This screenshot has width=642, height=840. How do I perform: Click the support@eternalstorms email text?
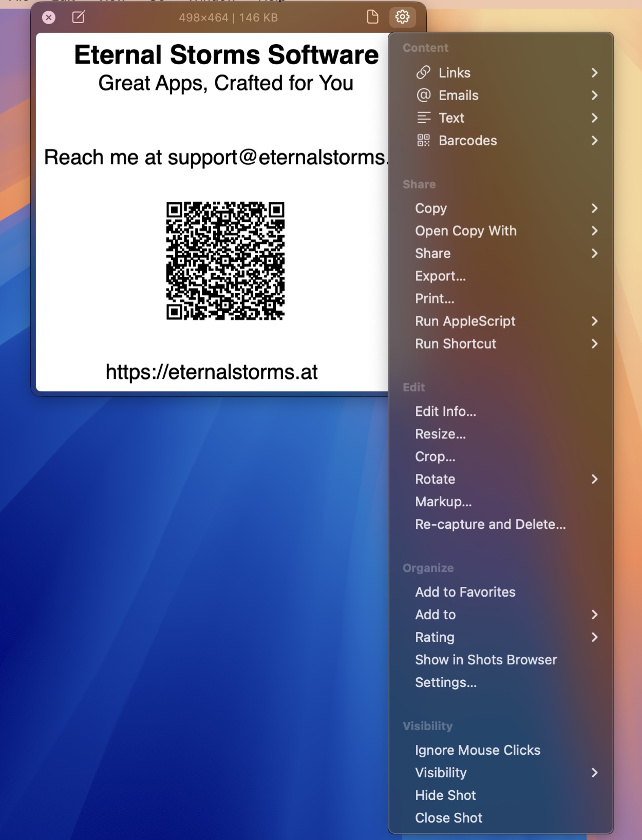pyautogui.click(x=278, y=158)
